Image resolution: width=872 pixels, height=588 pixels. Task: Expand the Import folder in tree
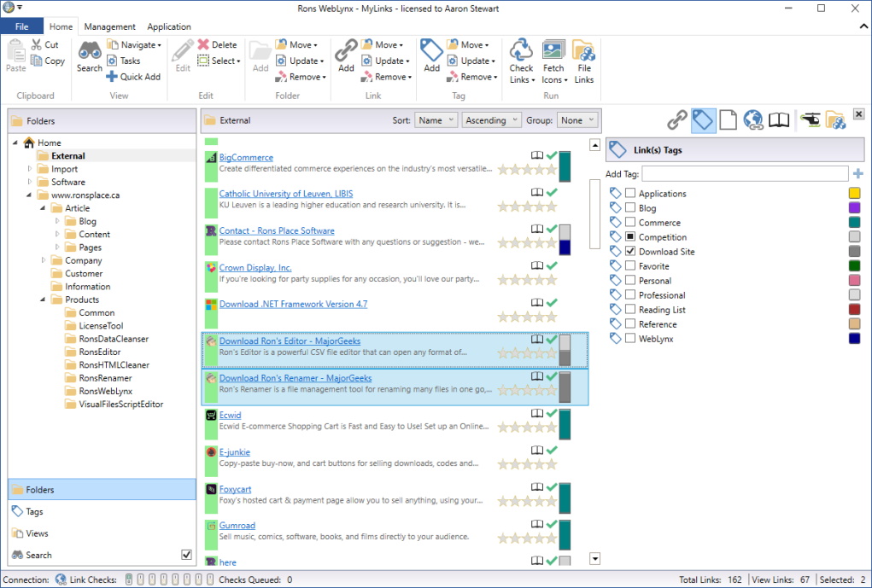(x=30, y=168)
